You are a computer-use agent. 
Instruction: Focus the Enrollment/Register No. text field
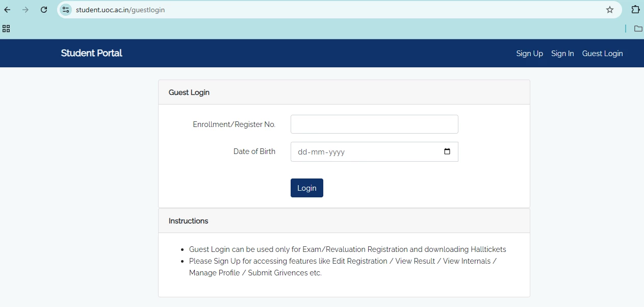click(374, 124)
